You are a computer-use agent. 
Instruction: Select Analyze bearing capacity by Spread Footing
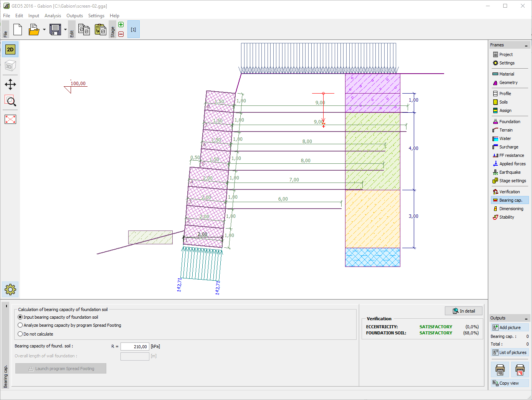(20, 325)
